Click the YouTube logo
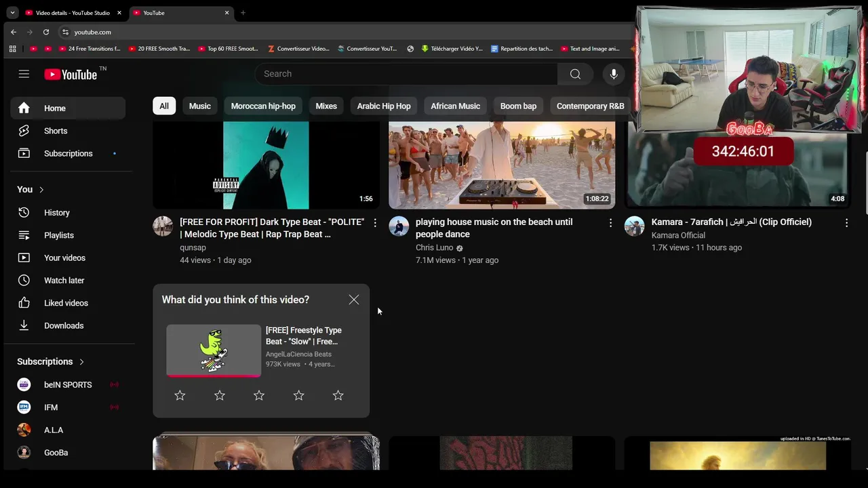 tap(71, 75)
